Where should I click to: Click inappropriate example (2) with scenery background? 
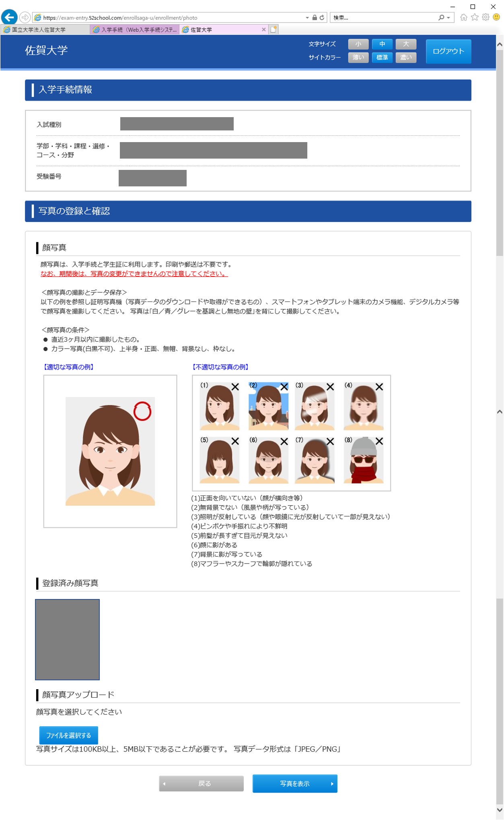point(268,406)
